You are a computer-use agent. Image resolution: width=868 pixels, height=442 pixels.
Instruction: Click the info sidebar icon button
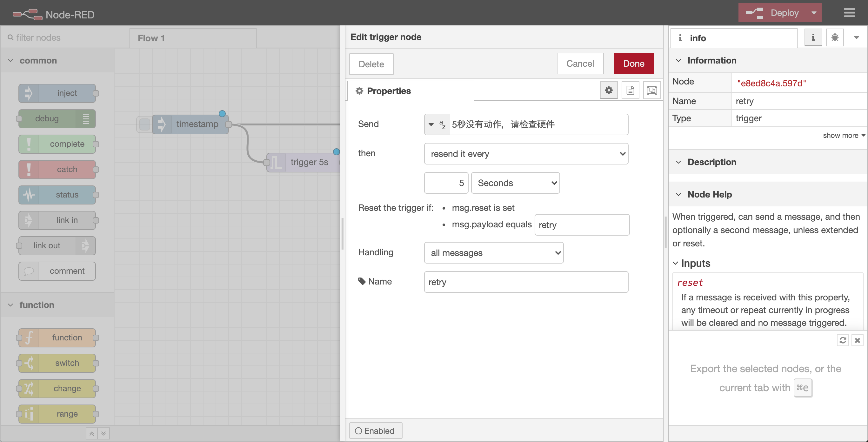(x=813, y=37)
